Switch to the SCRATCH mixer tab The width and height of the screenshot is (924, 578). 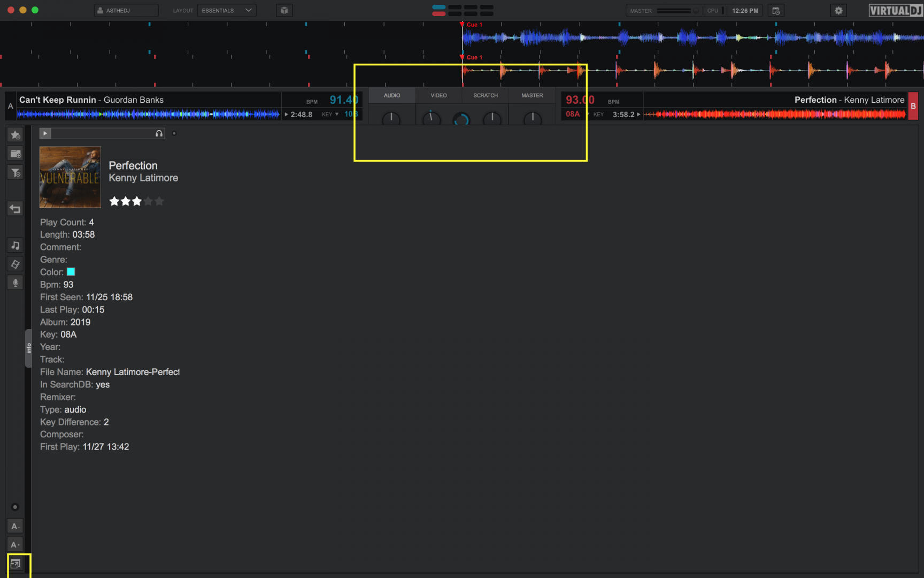486,95
